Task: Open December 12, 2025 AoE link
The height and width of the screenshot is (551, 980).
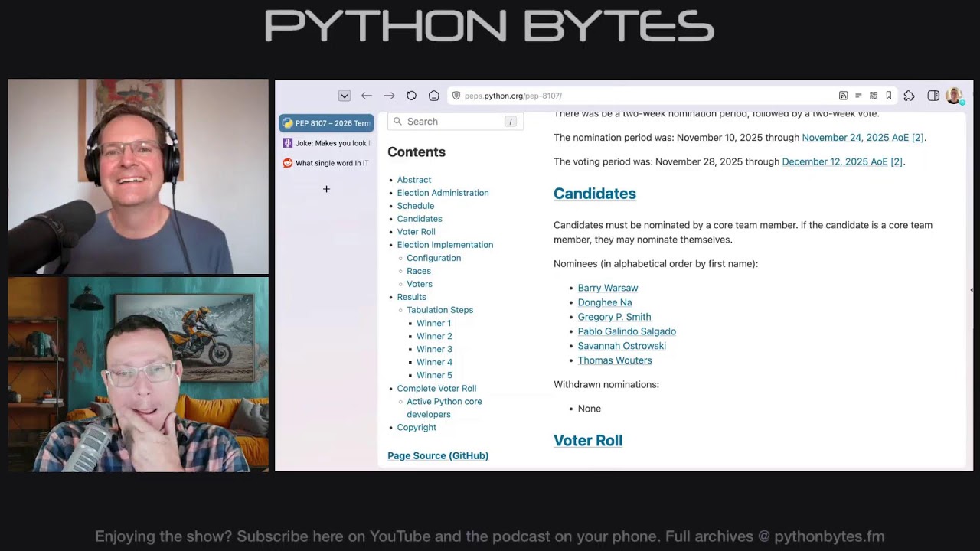Action: click(835, 161)
